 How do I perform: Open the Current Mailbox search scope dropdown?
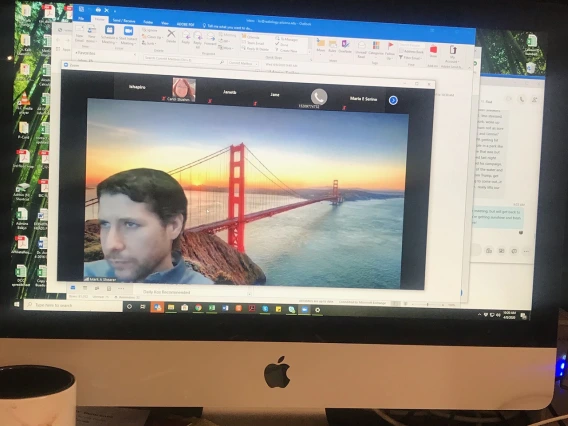(x=243, y=63)
